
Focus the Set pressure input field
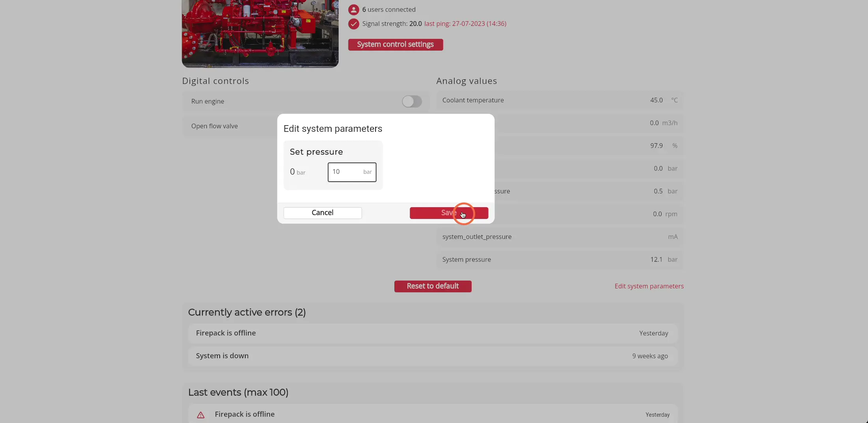352,172
